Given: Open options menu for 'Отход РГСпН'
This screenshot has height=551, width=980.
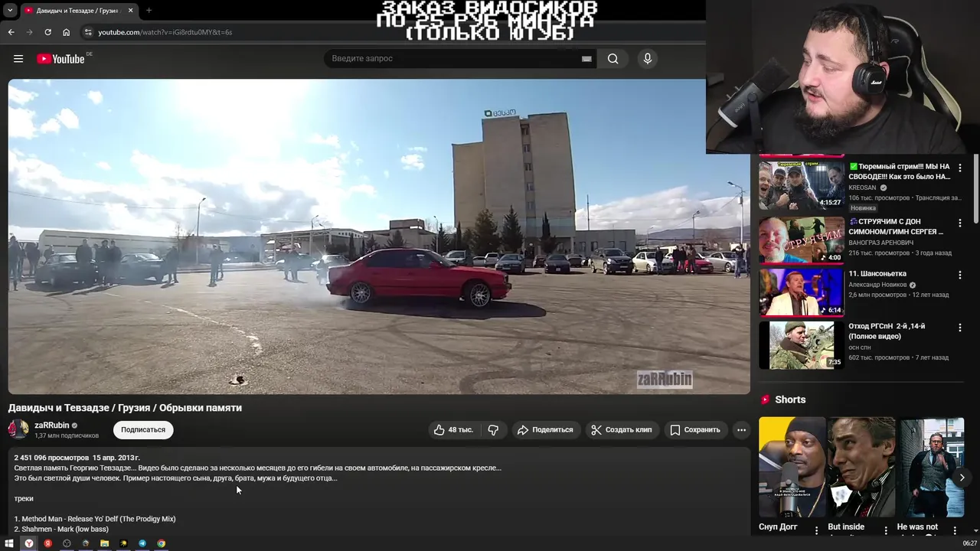Looking at the screenshot, I should (960, 328).
